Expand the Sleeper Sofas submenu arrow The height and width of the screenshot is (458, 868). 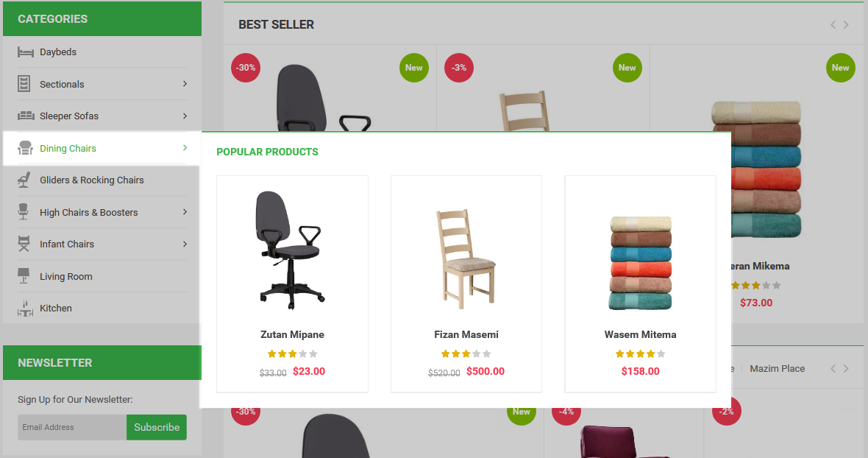pyautogui.click(x=185, y=116)
